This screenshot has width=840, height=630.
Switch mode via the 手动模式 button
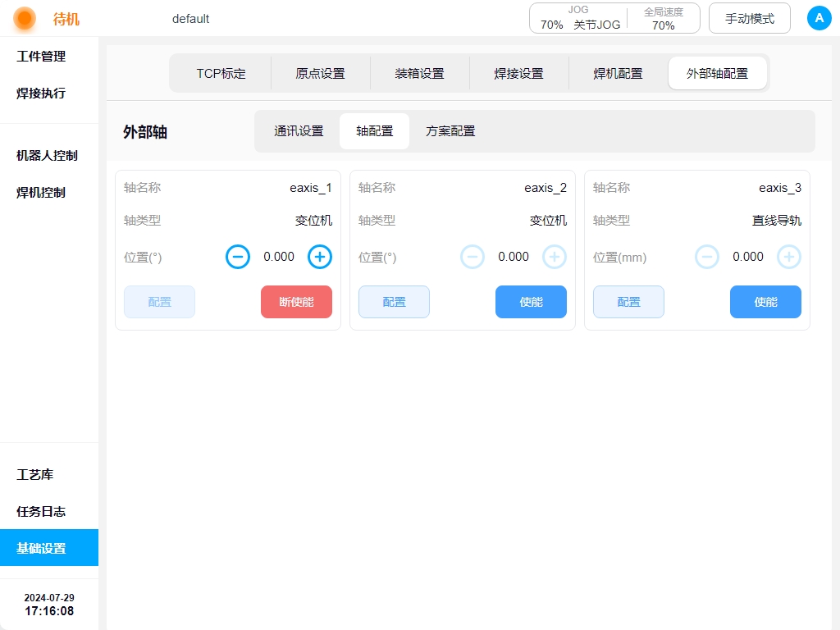point(749,18)
